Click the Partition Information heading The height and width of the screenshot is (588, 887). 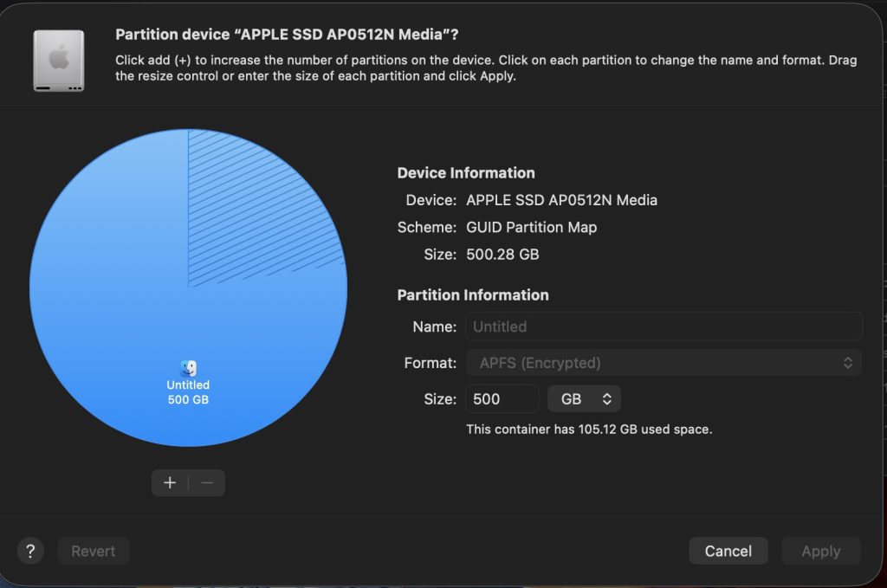click(473, 294)
